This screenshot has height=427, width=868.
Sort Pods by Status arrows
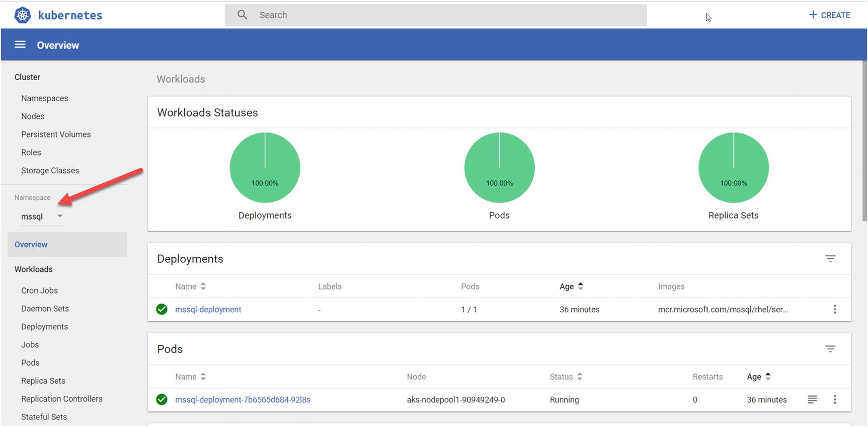pos(580,376)
